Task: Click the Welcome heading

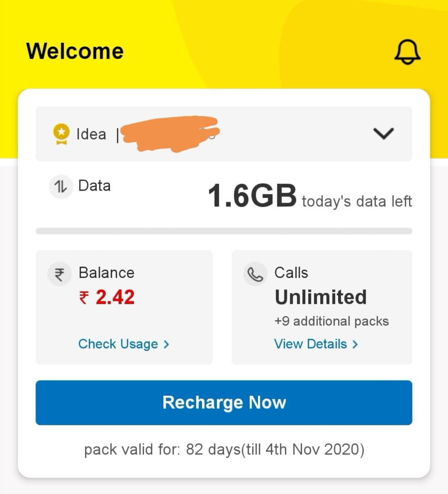Action: click(75, 51)
